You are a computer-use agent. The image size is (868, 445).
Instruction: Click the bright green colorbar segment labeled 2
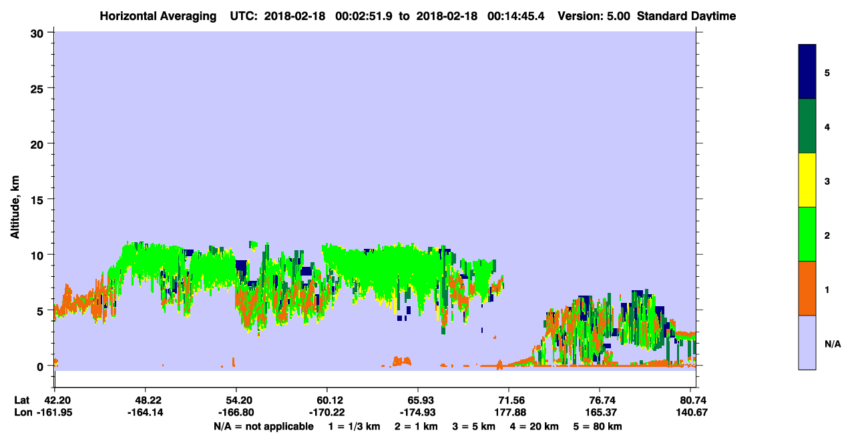point(807,234)
